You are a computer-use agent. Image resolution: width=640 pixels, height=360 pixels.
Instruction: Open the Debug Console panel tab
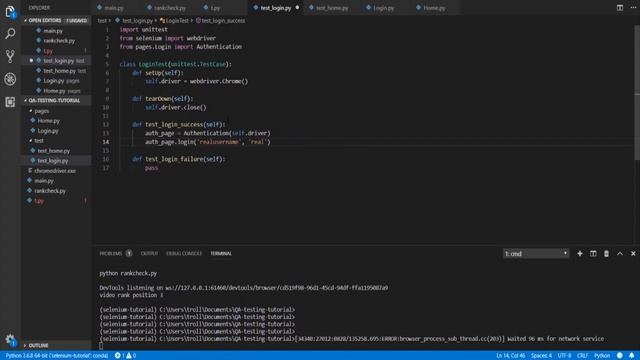(x=184, y=253)
